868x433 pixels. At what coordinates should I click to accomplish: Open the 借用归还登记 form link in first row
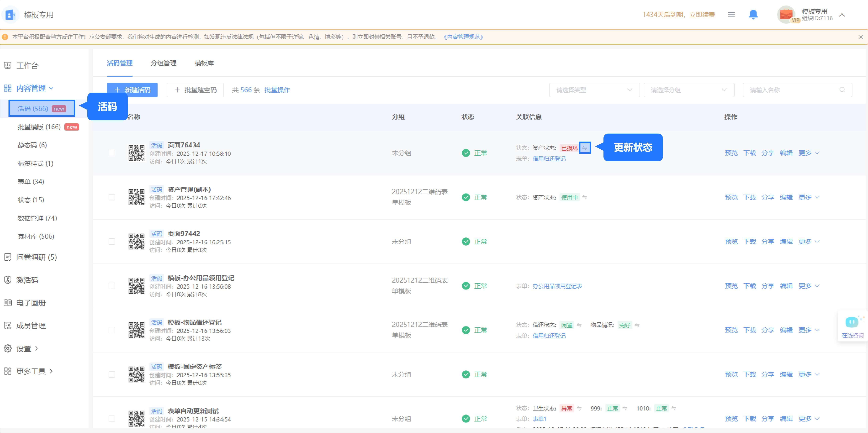[549, 159]
